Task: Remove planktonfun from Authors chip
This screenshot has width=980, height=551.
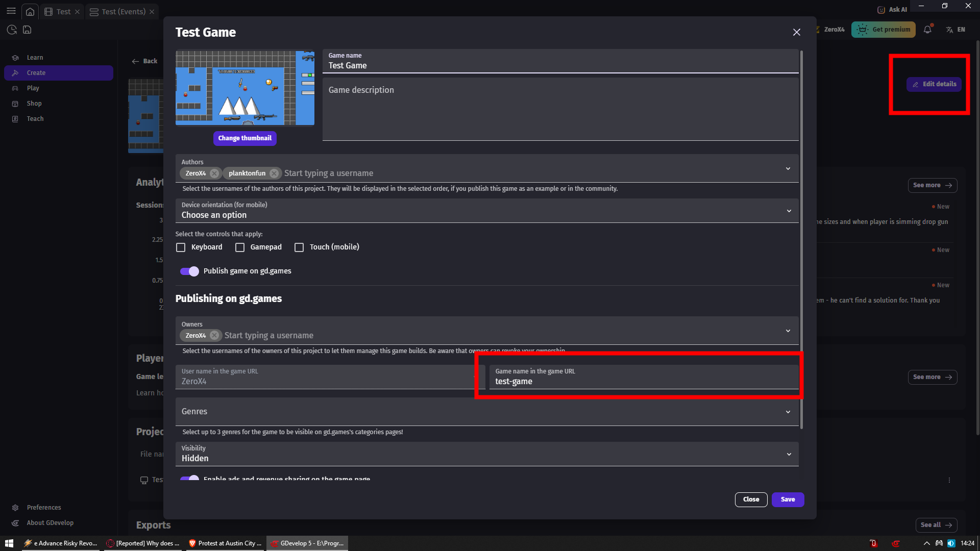Action: (x=274, y=173)
